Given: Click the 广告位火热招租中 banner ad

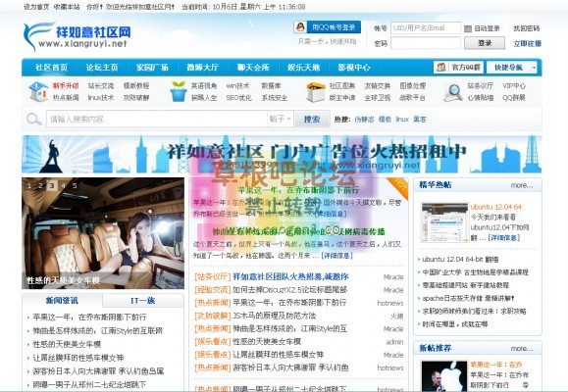Looking at the screenshot, I should pyautogui.click(x=282, y=155).
